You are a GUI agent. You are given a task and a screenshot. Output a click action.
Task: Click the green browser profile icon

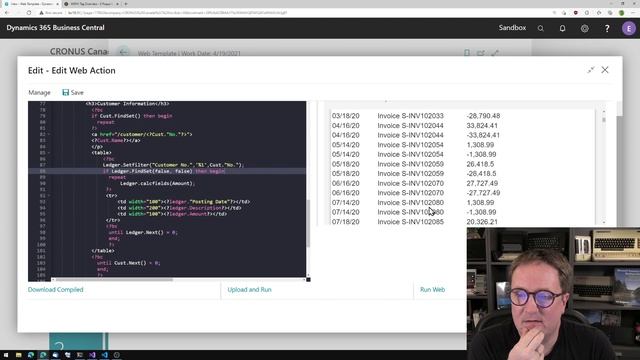point(621,13)
